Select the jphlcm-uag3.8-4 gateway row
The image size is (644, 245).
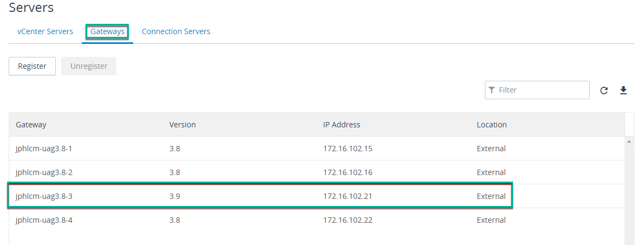pos(317,220)
